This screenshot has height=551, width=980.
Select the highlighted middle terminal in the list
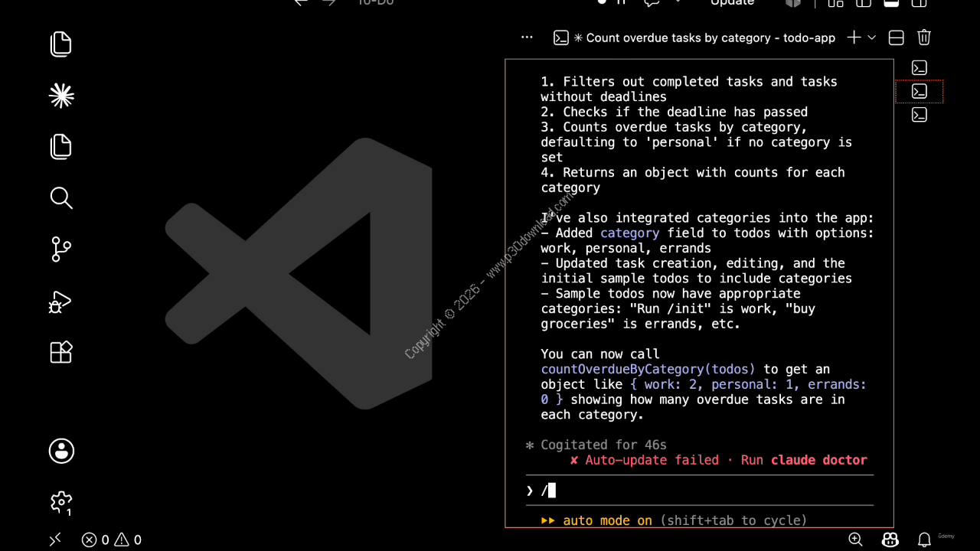(920, 91)
